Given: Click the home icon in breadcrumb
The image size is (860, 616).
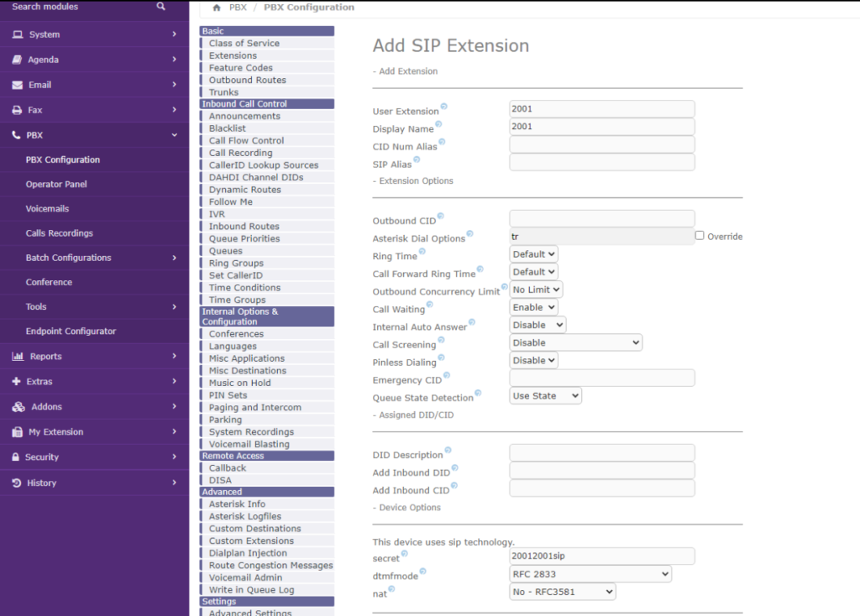Looking at the screenshot, I should click(x=217, y=8).
